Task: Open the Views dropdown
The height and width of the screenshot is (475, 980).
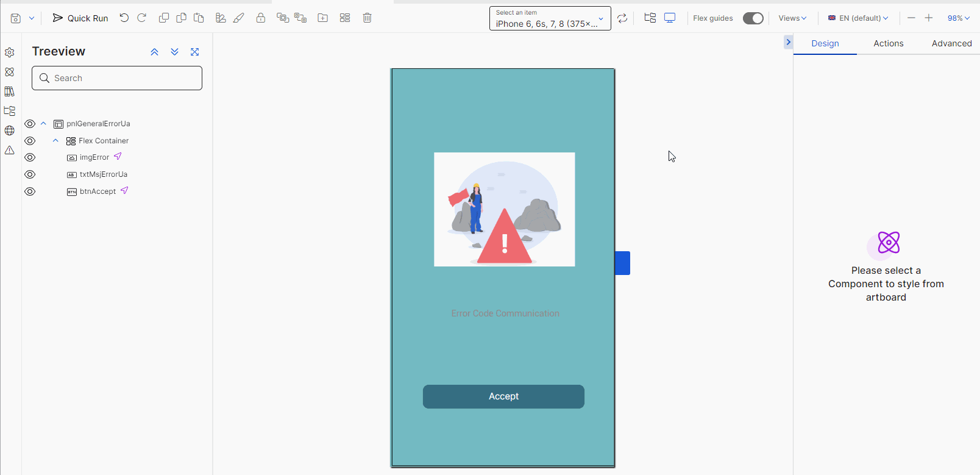Action: (x=792, y=18)
